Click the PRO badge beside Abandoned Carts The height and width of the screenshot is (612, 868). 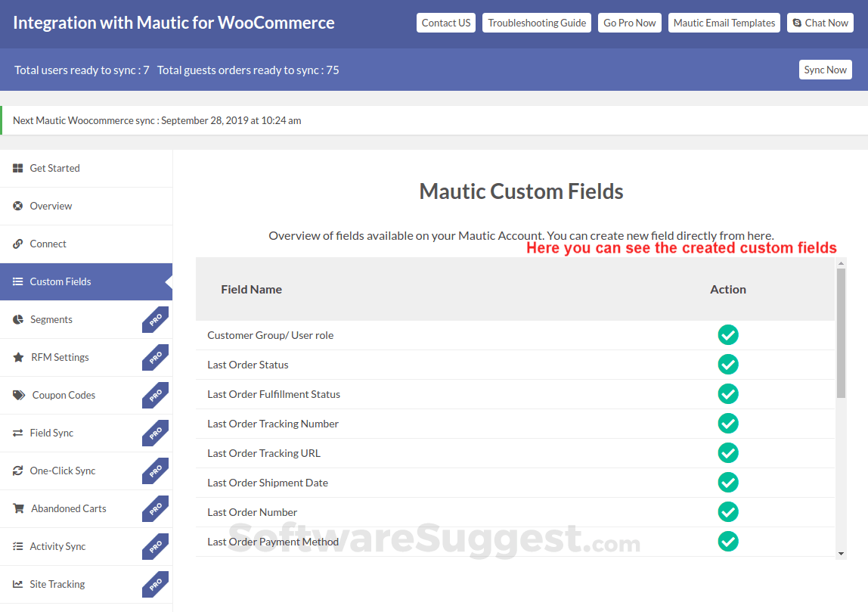pos(155,508)
